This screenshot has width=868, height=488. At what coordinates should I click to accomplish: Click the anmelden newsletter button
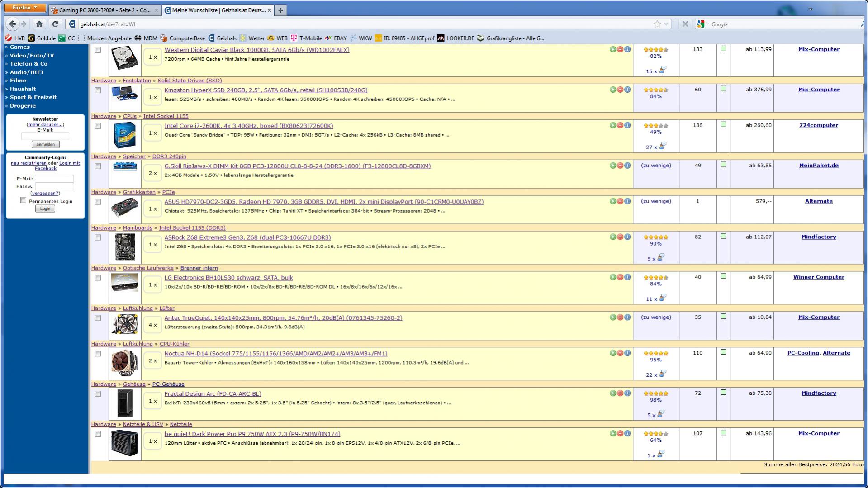(x=45, y=145)
